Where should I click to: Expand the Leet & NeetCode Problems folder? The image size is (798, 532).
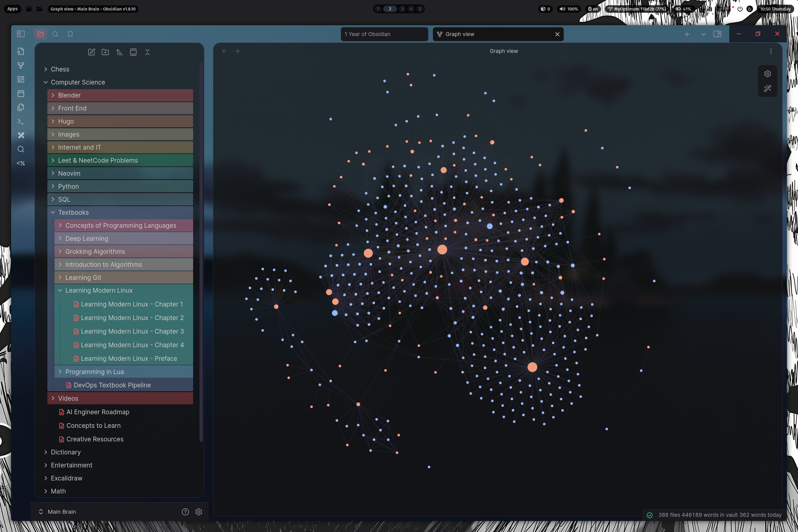point(120,160)
